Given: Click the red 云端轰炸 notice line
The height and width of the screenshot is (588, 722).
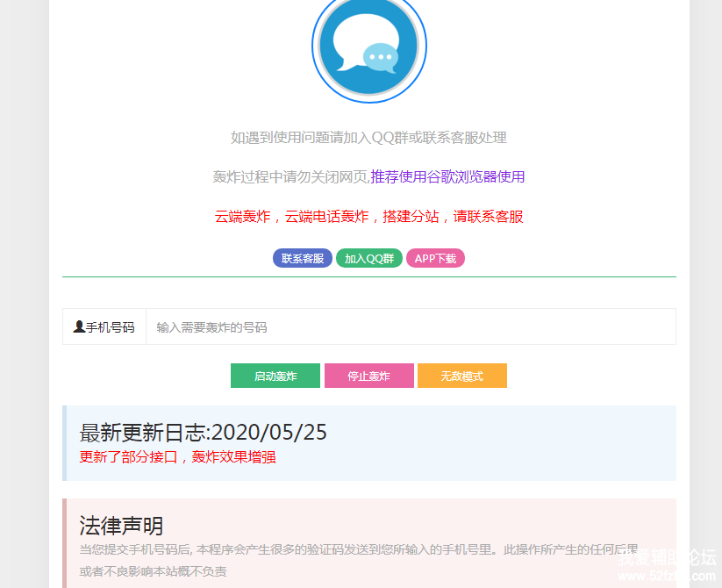Looking at the screenshot, I should 368,216.
